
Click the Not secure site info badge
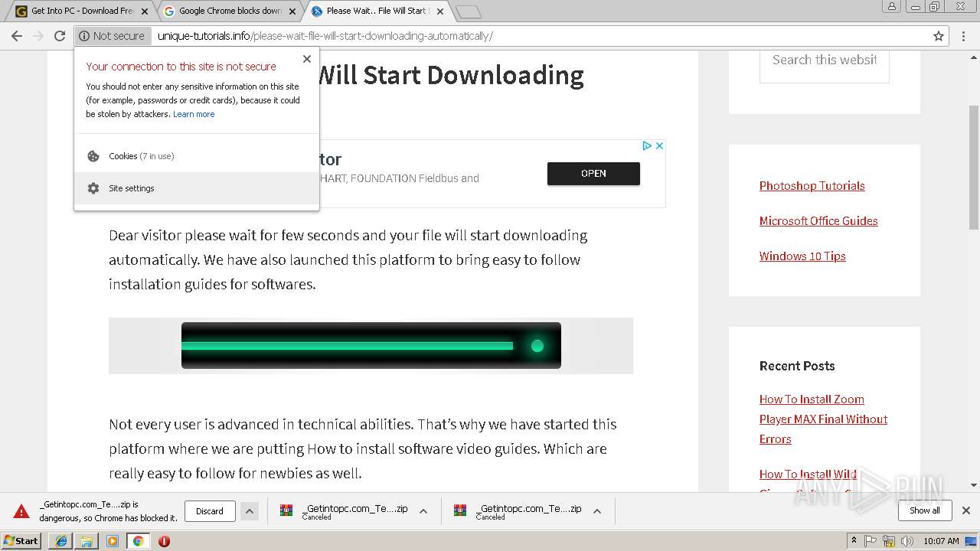tap(112, 36)
